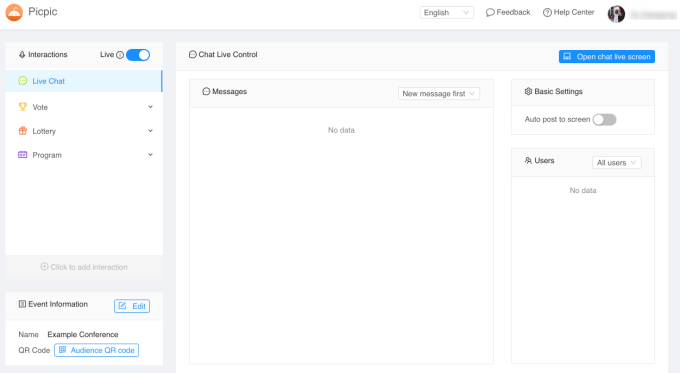680x373 pixels.
Task: Open the user profile avatar
Action: 616,14
